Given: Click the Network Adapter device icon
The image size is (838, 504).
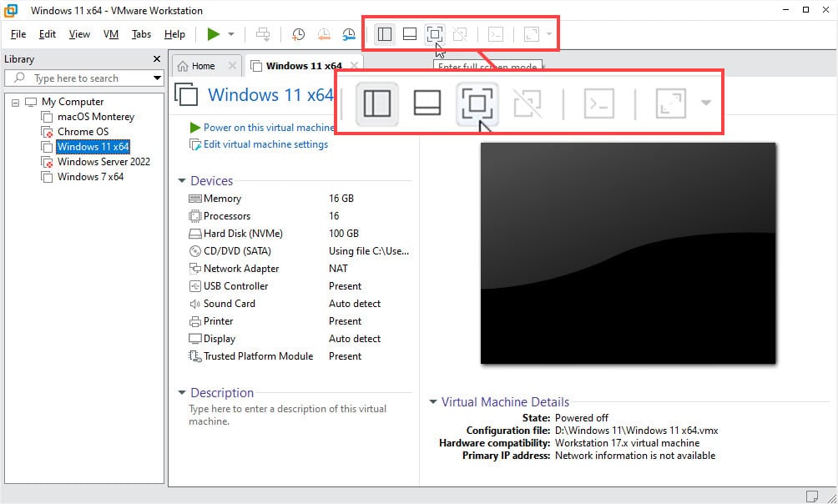Looking at the screenshot, I should [195, 269].
